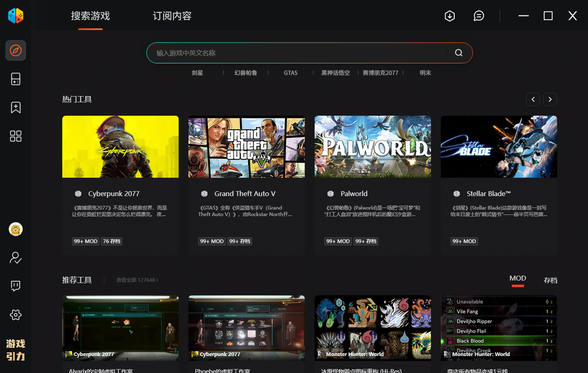Open the Monster Hunter icon rework thumbnail
588x373 pixels.
(373, 328)
